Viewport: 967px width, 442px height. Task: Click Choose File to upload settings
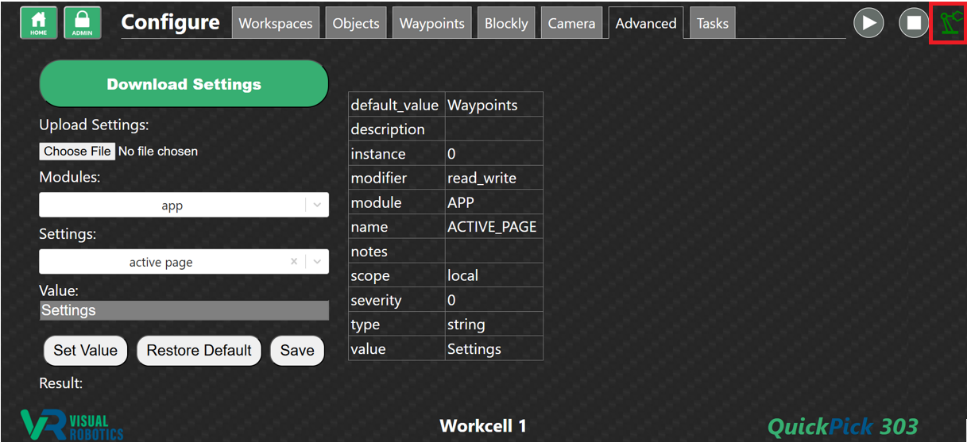point(77,151)
